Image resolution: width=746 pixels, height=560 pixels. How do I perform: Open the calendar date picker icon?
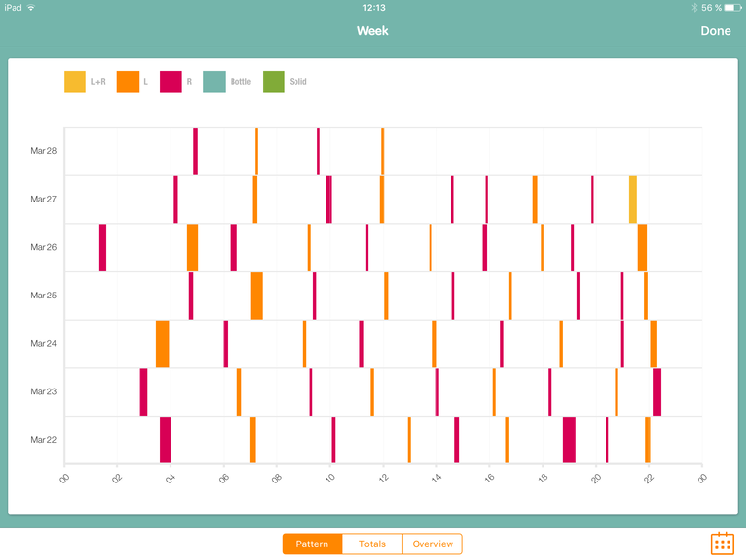point(722,544)
